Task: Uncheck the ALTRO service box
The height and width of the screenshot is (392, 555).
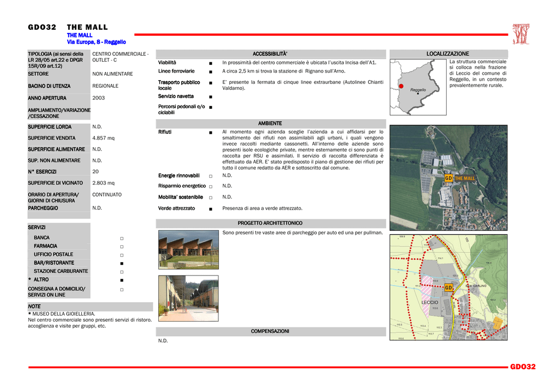Action: (x=122, y=280)
